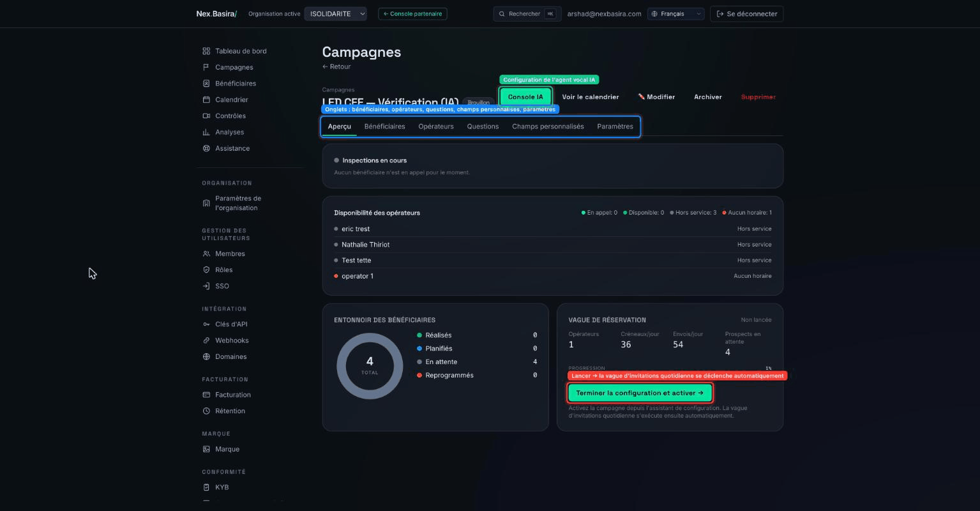Image resolution: width=980 pixels, height=511 pixels.
Task: Click the Rétention clock icon
Action: point(206,411)
